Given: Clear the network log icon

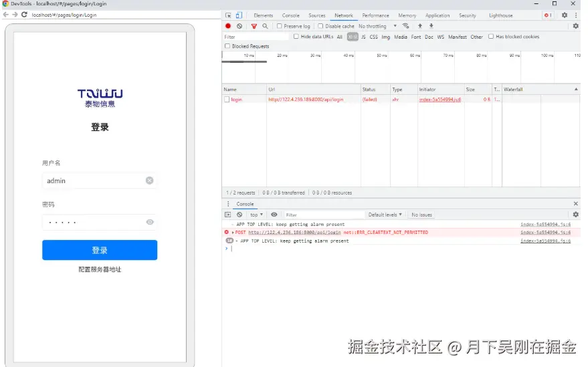Looking at the screenshot, I should coord(239,26).
